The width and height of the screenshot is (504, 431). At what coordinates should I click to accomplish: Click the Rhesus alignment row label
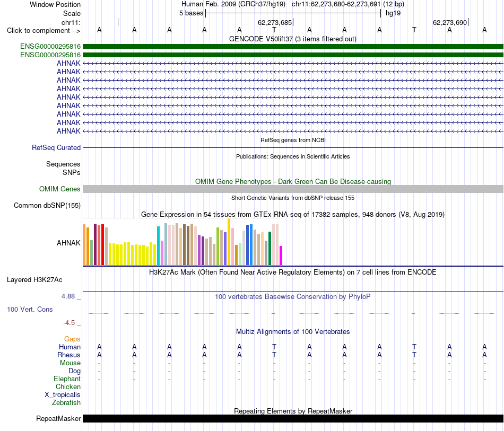(69, 355)
